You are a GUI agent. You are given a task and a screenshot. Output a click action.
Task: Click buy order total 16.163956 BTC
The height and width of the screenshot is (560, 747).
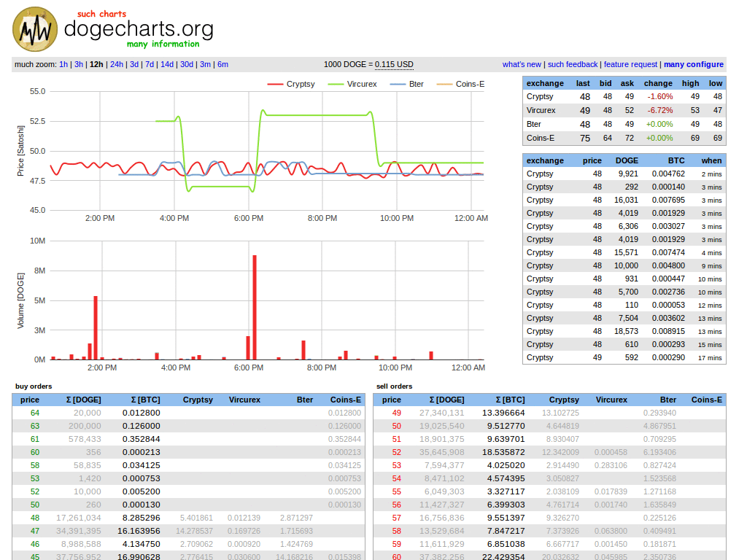pos(139,531)
